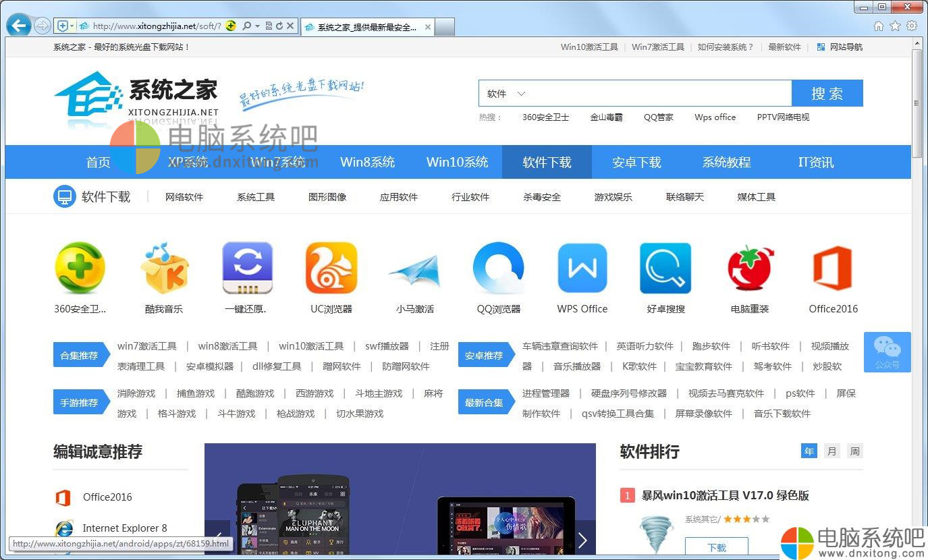Click the PPTV网络电视 hot search link

[783, 117]
